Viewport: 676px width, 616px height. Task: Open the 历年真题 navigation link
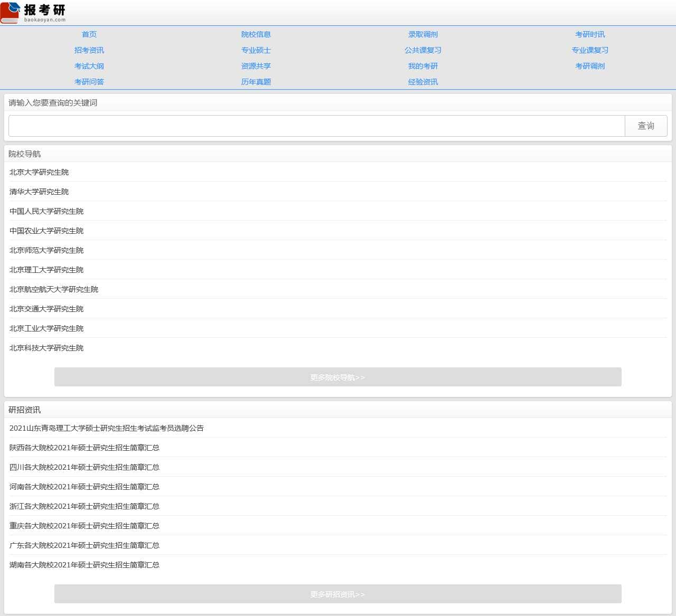point(256,82)
